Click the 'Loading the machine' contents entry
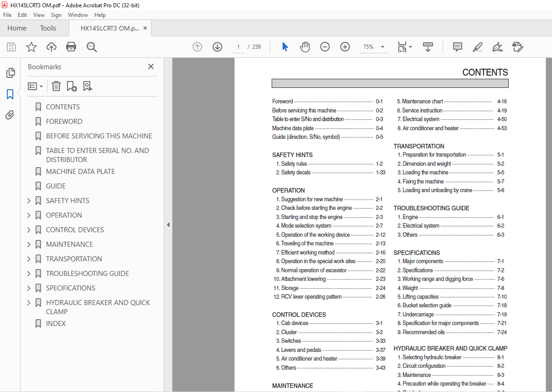Screen dimensions: 552x392 [450, 173]
